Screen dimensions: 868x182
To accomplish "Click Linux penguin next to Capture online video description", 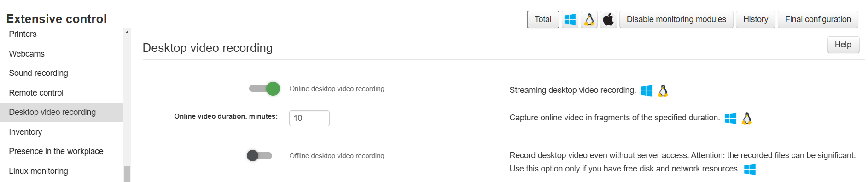I will click(747, 118).
